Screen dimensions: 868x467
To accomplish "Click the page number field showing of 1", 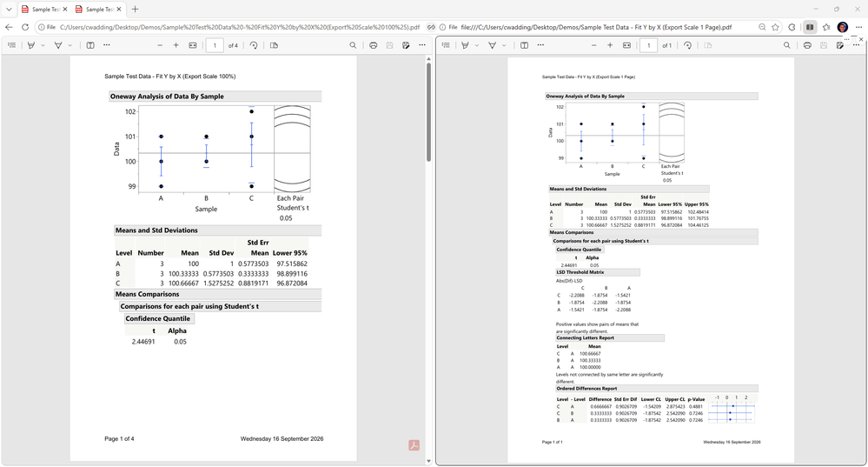I will pos(649,45).
